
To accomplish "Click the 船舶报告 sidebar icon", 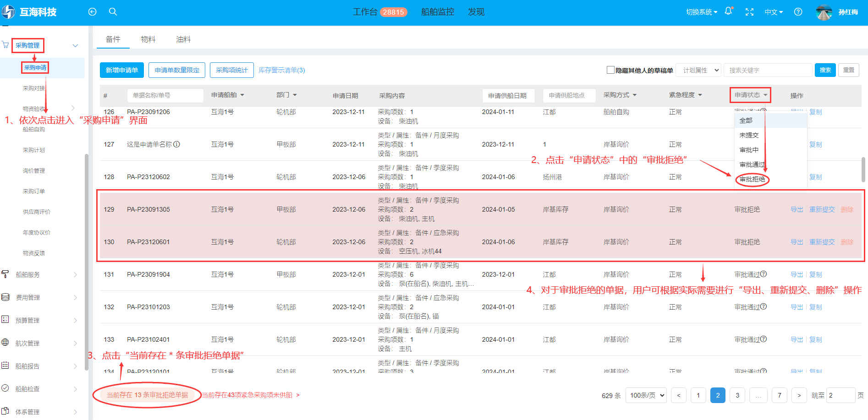I will (5, 365).
